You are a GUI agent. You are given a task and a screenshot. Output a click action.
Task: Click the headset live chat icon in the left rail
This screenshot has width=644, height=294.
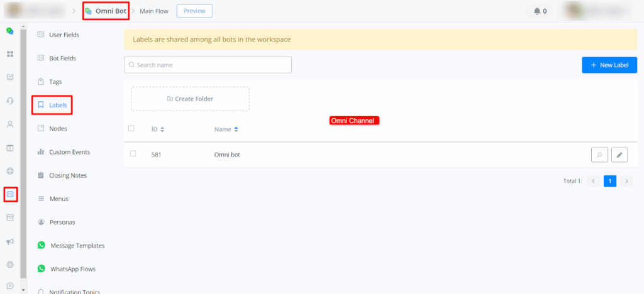10,101
